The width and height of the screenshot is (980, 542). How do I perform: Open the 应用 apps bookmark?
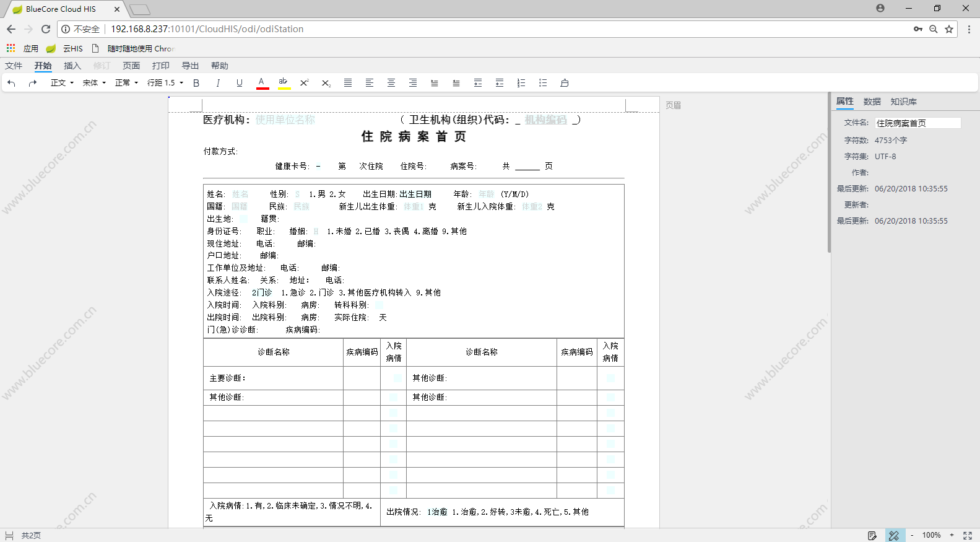[x=22, y=48]
